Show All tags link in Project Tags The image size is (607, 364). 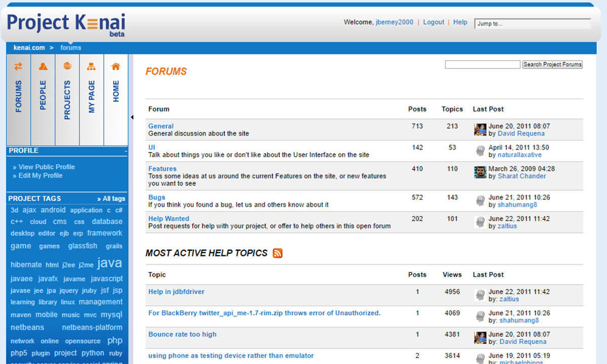coord(111,199)
